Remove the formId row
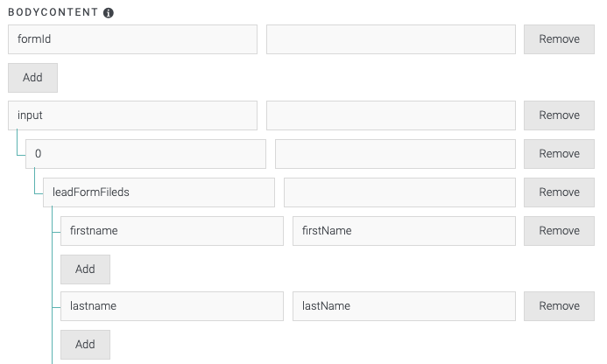This screenshot has height=364, width=607. tap(559, 39)
